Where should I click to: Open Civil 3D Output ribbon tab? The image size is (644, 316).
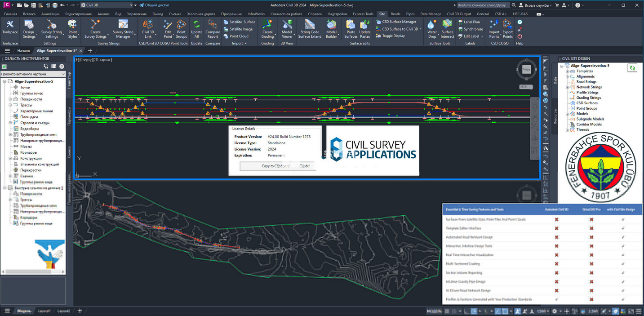point(459,14)
